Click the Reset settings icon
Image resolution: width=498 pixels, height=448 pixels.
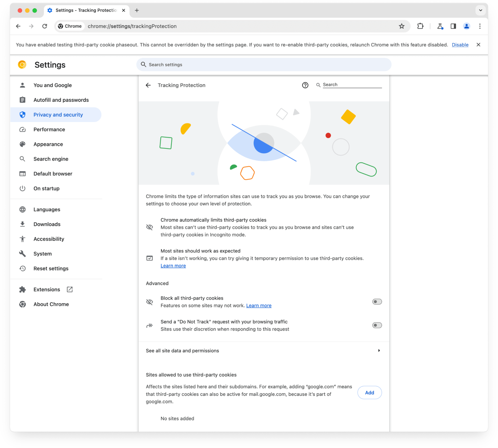point(22,268)
